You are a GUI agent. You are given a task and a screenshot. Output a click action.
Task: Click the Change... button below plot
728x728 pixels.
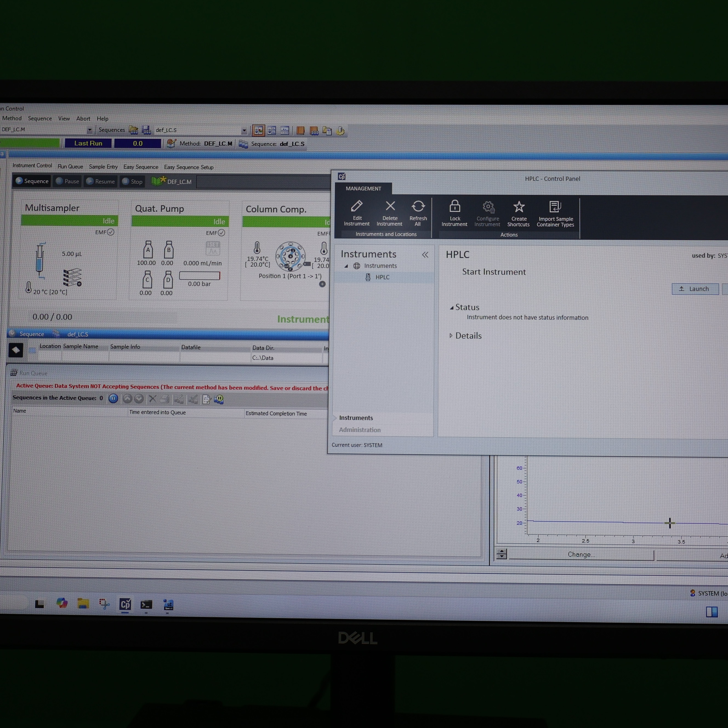[581, 554]
